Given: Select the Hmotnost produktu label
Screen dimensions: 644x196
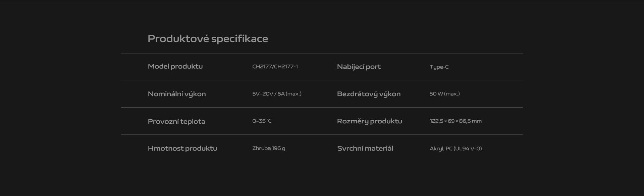Looking at the screenshot, I should point(182,149).
